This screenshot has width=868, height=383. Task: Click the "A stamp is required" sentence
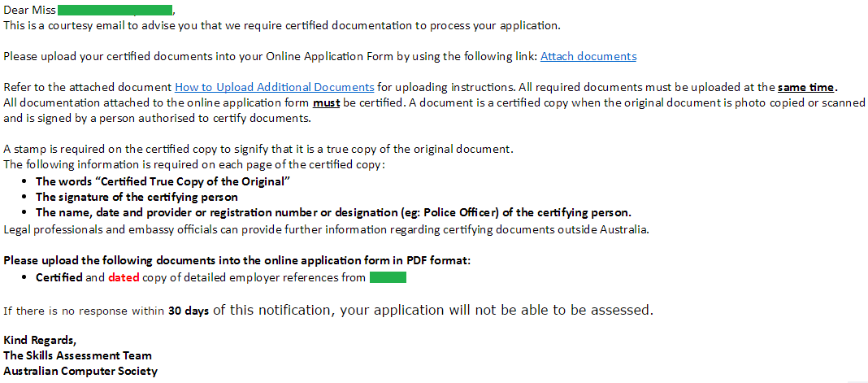click(258, 150)
